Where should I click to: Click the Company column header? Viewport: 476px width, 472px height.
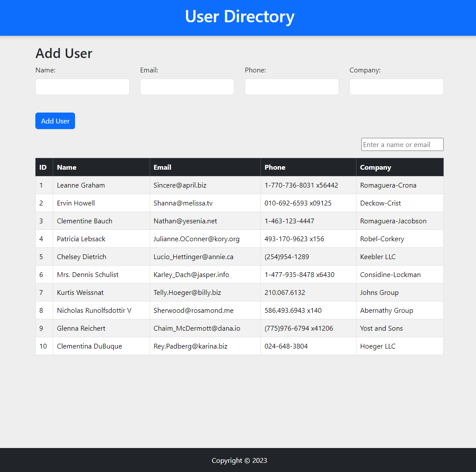(x=375, y=167)
